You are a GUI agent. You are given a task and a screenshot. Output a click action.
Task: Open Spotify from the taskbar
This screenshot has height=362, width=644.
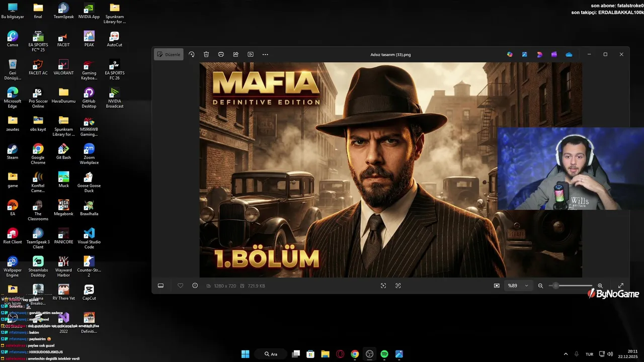(x=384, y=354)
